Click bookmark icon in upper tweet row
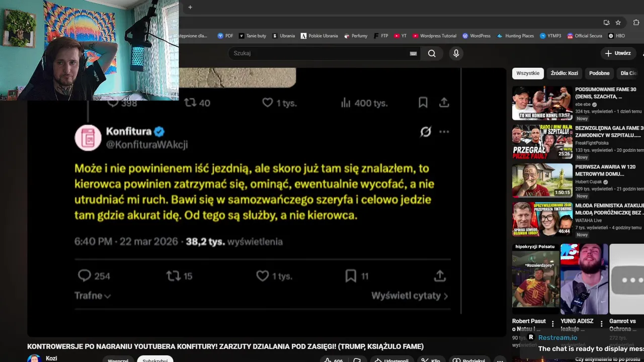The image size is (644, 362). [423, 103]
